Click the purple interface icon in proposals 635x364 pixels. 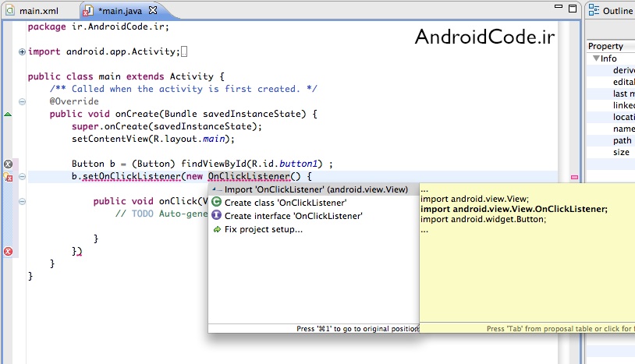coord(217,216)
